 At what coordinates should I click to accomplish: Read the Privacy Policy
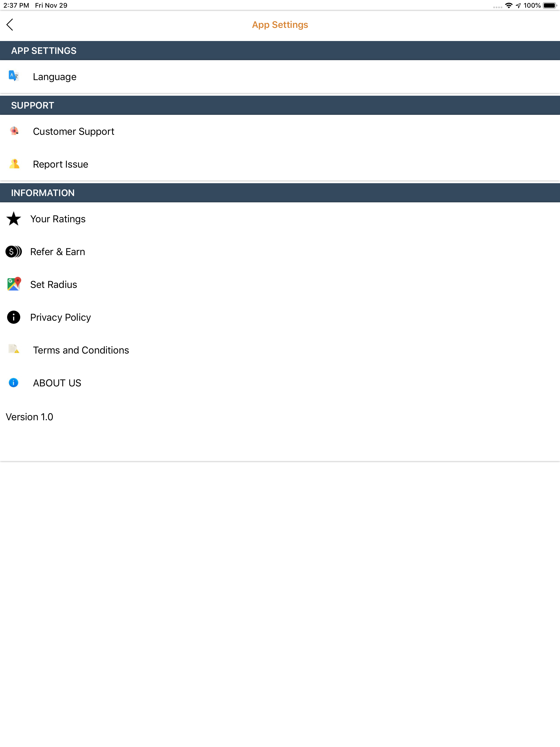click(x=60, y=317)
